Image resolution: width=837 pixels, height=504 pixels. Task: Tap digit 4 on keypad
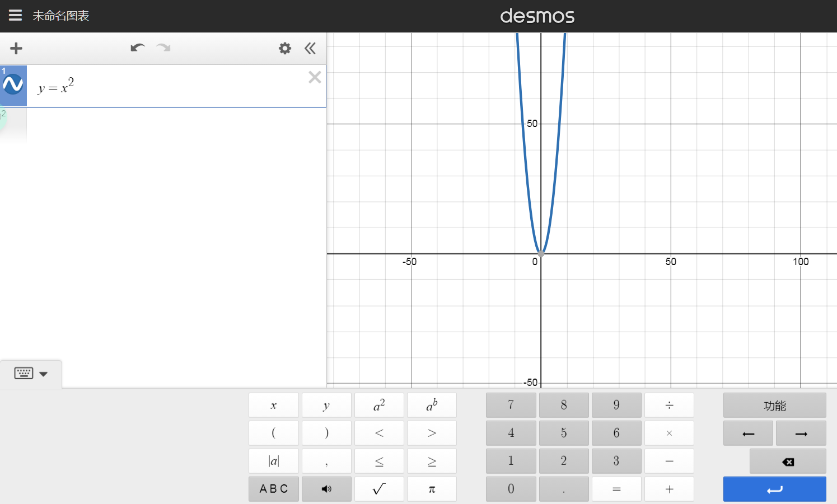[511, 434]
